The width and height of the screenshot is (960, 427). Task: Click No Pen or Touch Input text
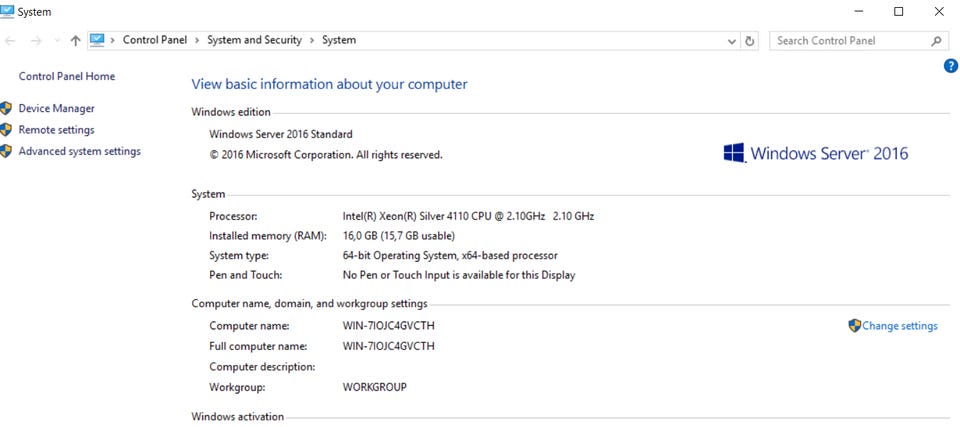tap(459, 276)
